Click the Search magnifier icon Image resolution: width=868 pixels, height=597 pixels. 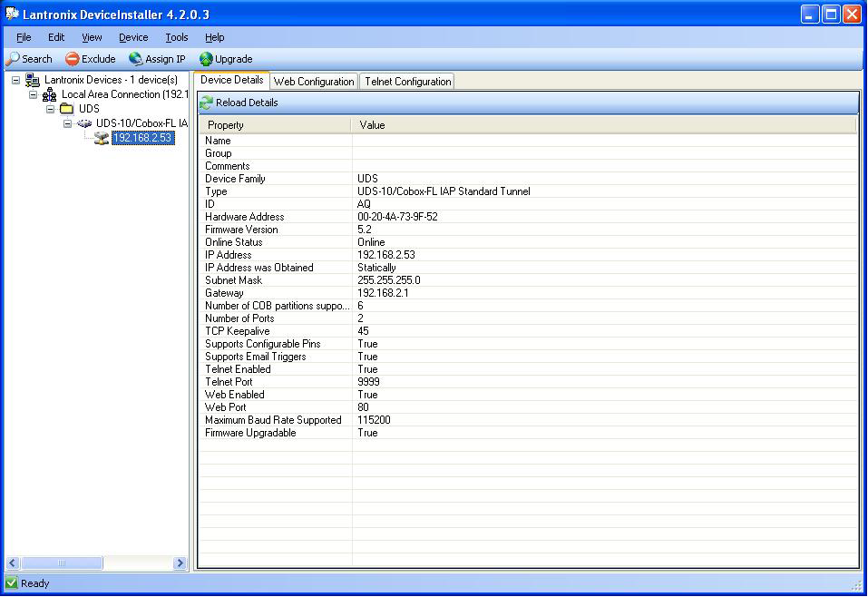pos(13,59)
